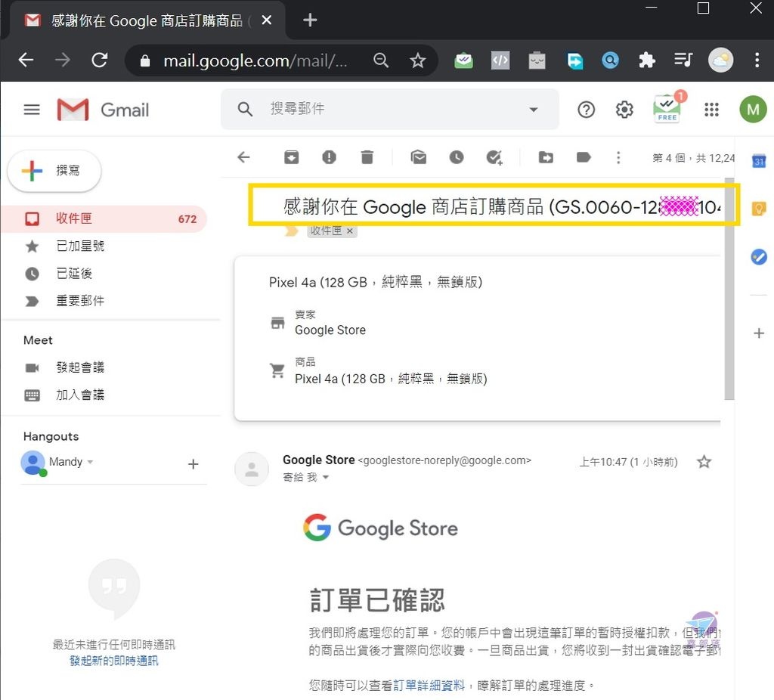Star the Google Store email
The height and width of the screenshot is (700, 774).
pyautogui.click(x=704, y=462)
